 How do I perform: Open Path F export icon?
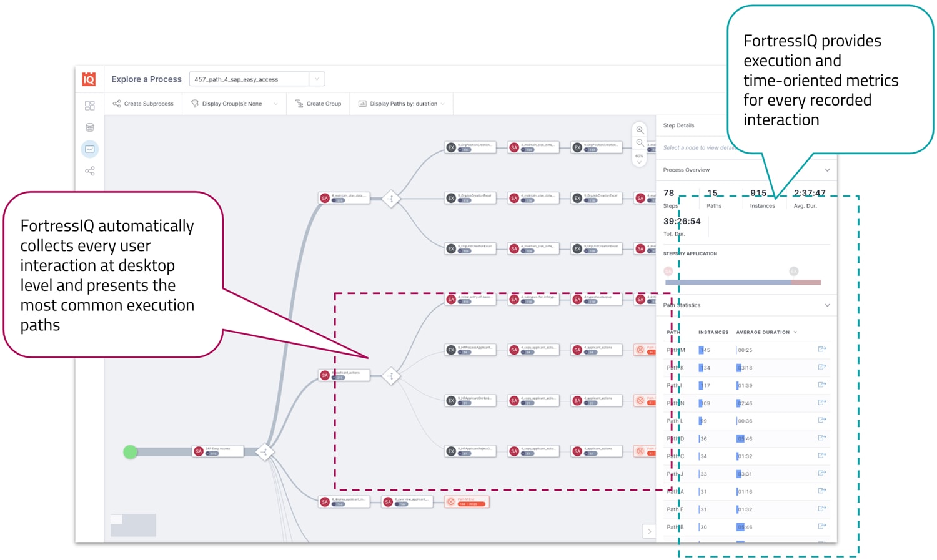click(822, 509)
